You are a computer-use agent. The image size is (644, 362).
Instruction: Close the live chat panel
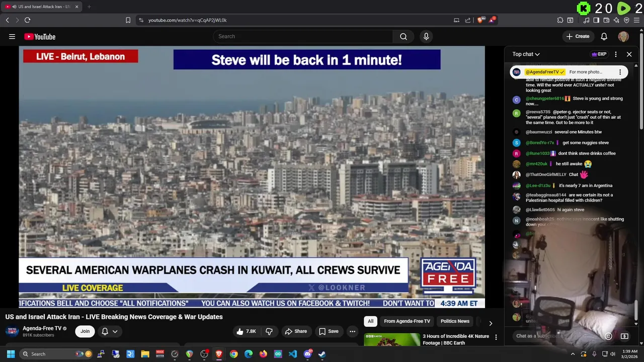[629, 54]
